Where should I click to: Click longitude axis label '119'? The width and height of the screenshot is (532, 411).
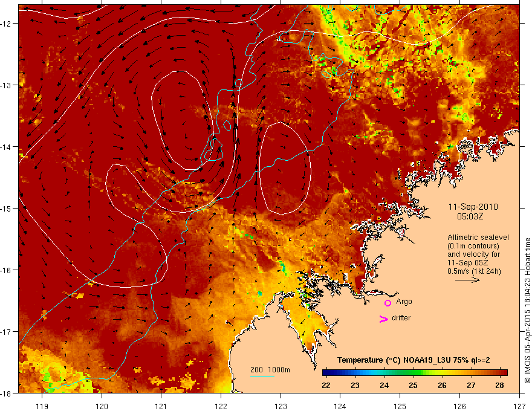tap(42, 406)
